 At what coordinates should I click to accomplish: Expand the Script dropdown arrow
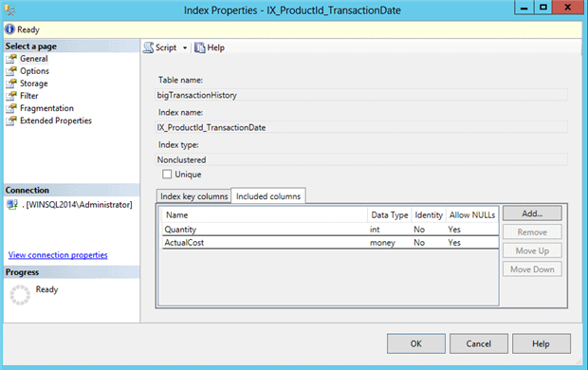point(185,48)
